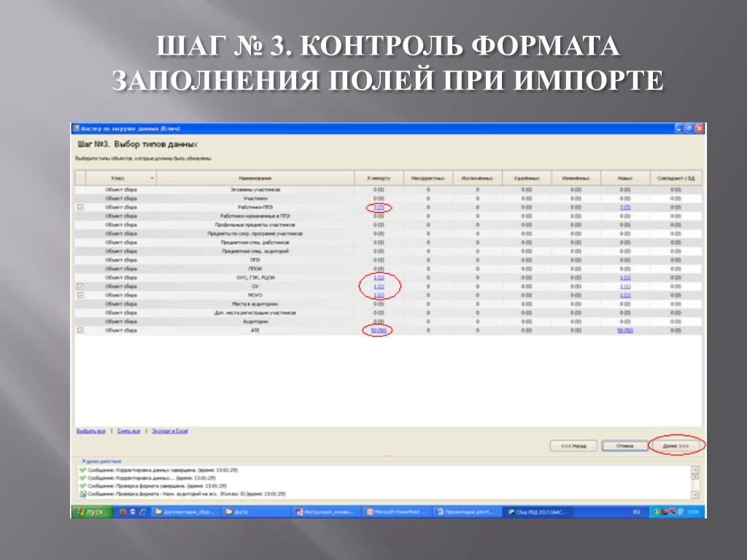
Task: Open the К импорту link for МОУО
Action: click(379, 295)
